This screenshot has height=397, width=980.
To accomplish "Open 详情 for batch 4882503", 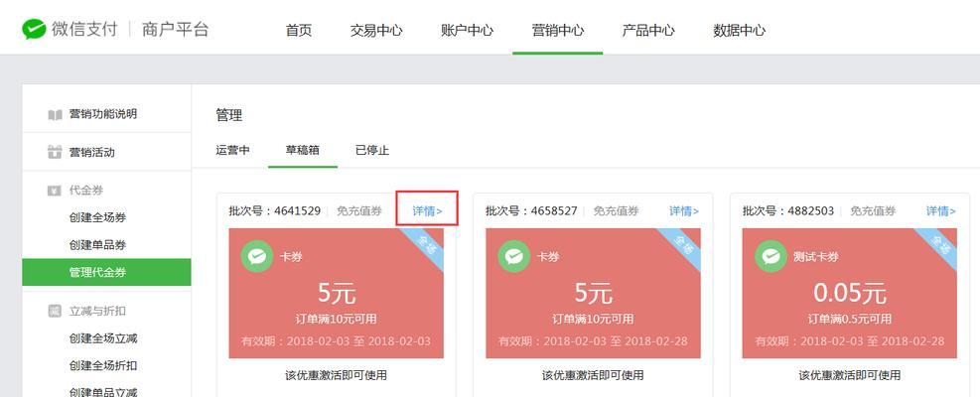I will [941, 211].
